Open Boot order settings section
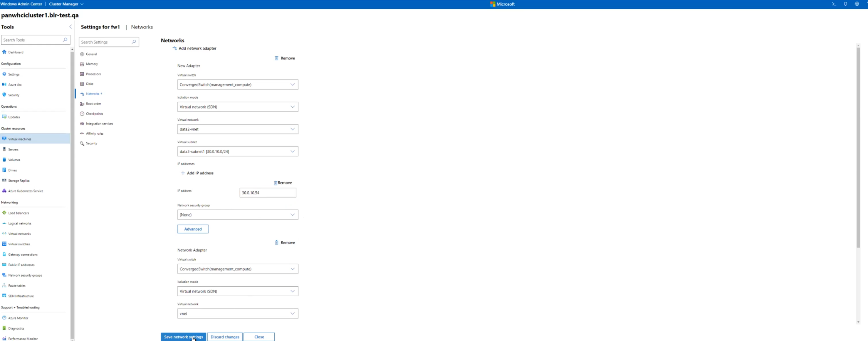The height and width of the screenshot is (341, 868). tap(93, 104)
